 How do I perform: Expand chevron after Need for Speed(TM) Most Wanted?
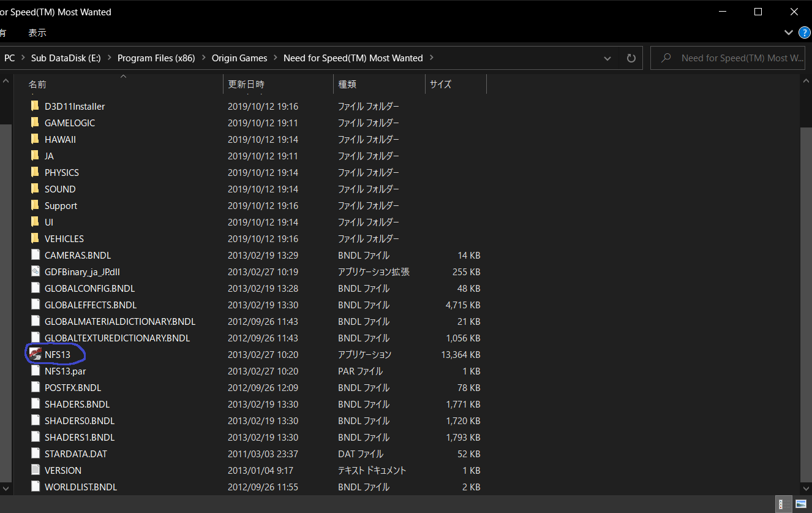[x=431, y=58]
